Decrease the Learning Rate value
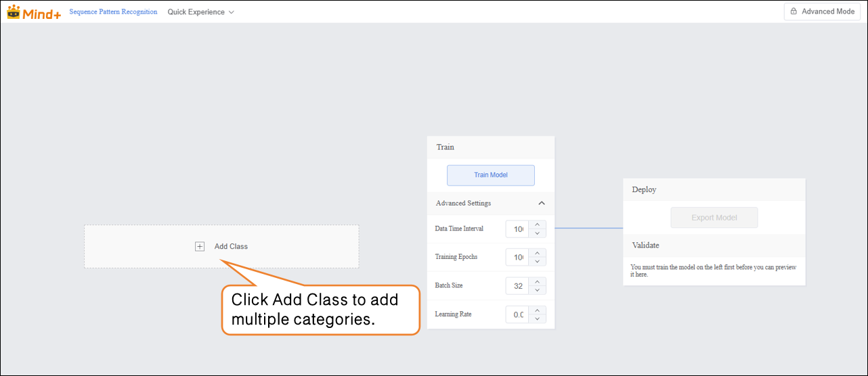 [x=536, y=319]
